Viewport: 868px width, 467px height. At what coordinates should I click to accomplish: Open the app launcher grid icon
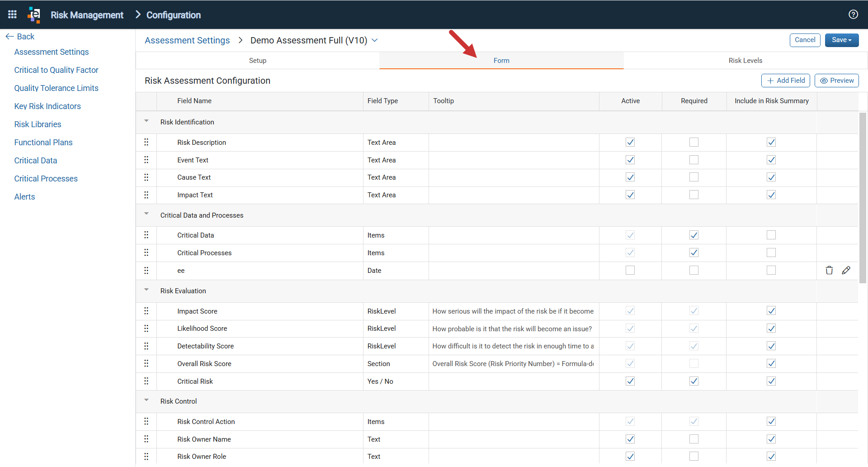(x=12, y=14)
